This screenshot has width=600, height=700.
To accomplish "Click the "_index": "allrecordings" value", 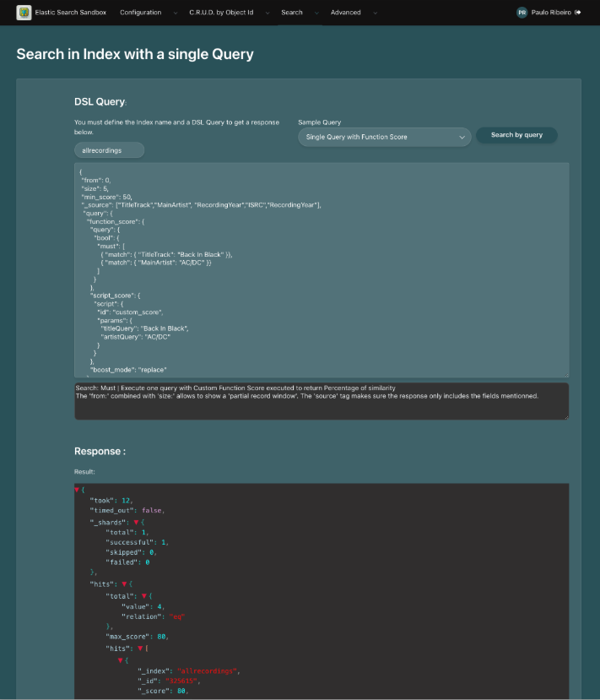I will point(207,671).
